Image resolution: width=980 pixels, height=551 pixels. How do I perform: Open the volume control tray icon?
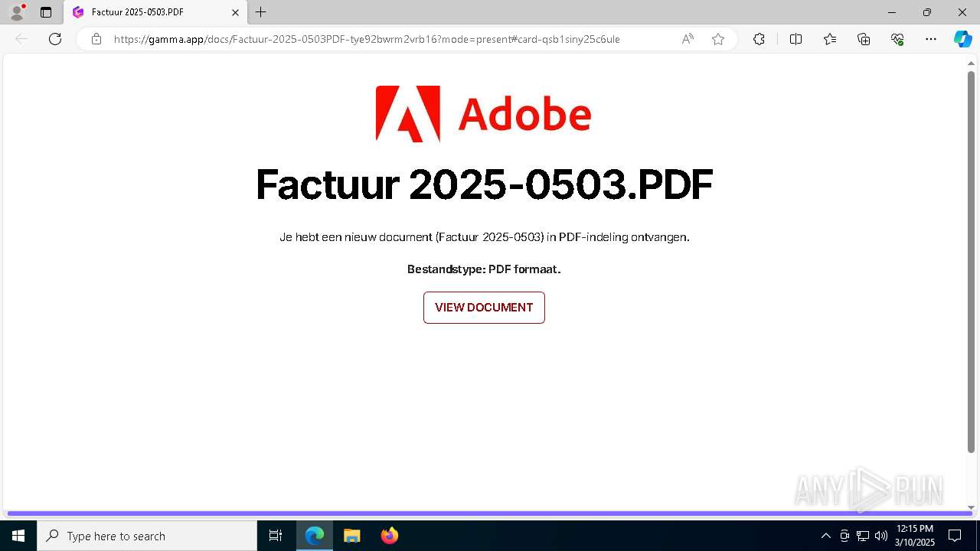pos(880,536)
